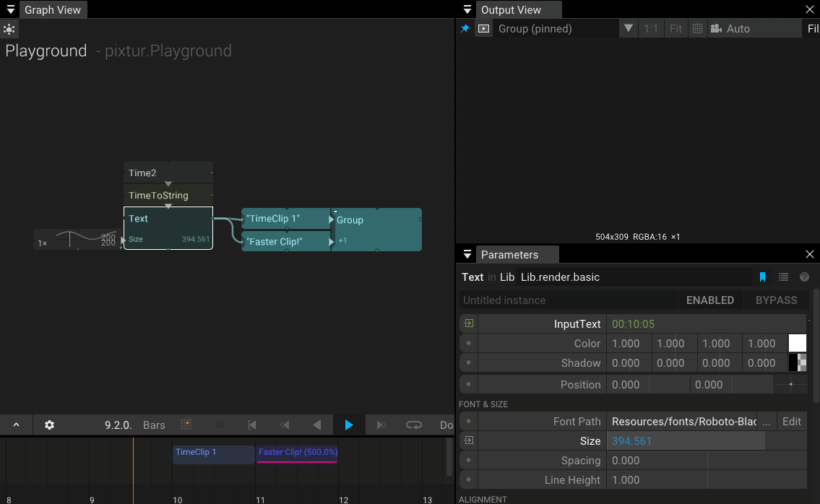This screenshot has height=504, width=820.
Task: Open the help icon in Parameters panel
Action: coord(805,277)
